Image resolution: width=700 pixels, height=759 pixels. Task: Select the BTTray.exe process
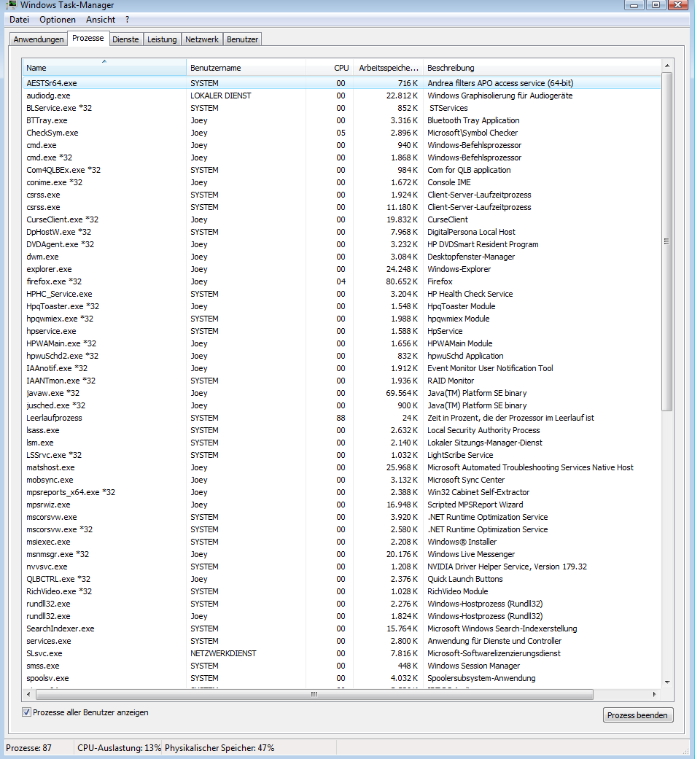click(342, 120)
